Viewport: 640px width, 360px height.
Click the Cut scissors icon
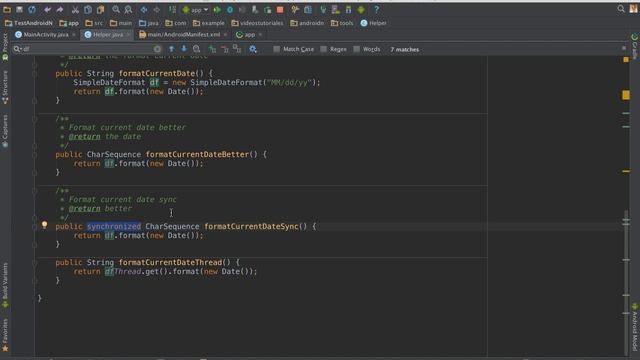75,9
